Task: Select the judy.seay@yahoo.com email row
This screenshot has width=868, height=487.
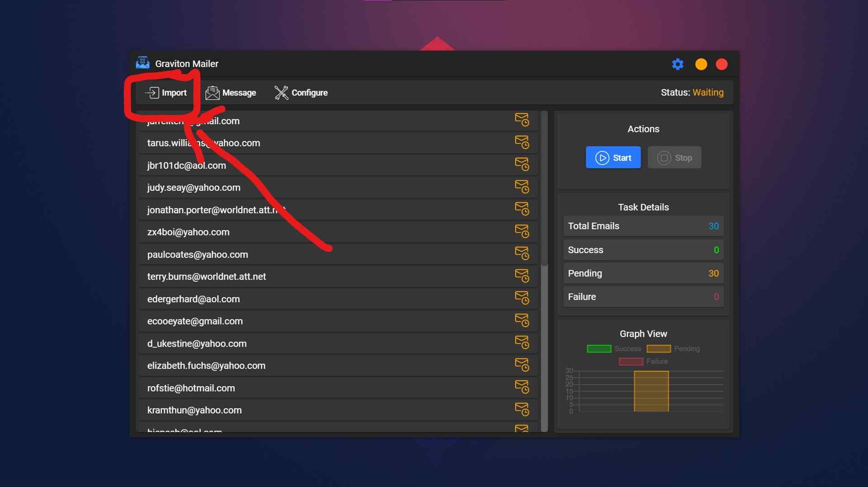Action: 338,187
